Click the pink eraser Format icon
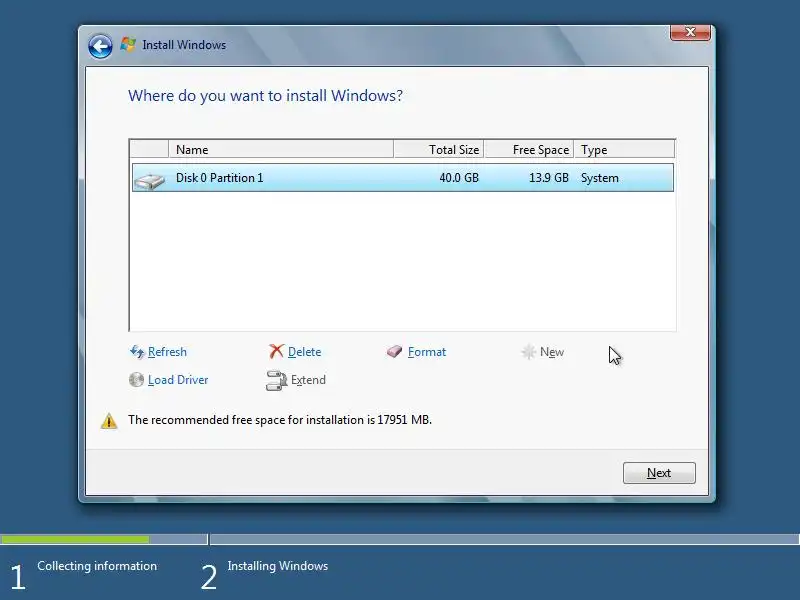 click(394, 351)
